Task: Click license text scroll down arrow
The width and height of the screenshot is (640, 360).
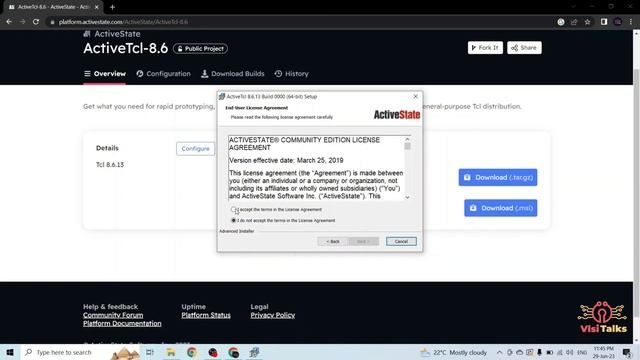Action: [407, 197]
